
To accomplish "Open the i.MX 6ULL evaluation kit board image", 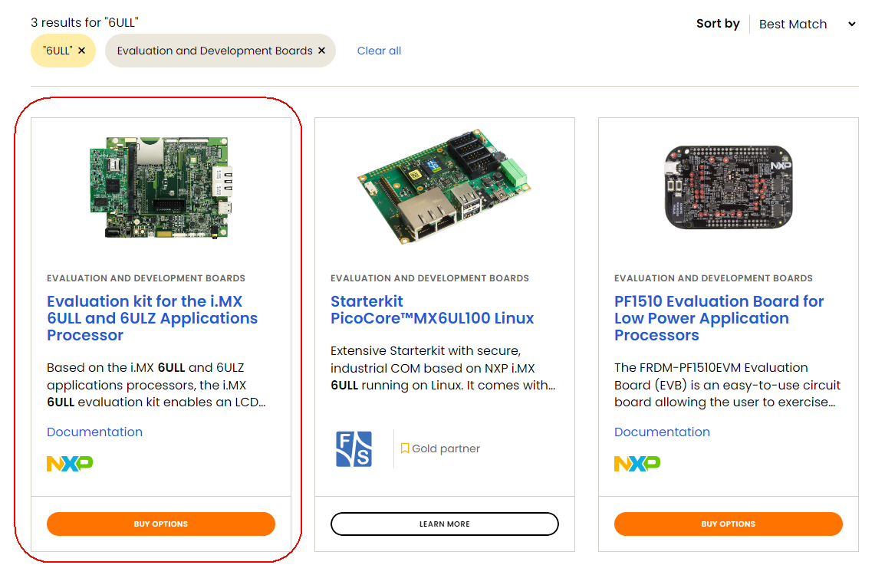I will pyautogui.click(x=161, y=187).
